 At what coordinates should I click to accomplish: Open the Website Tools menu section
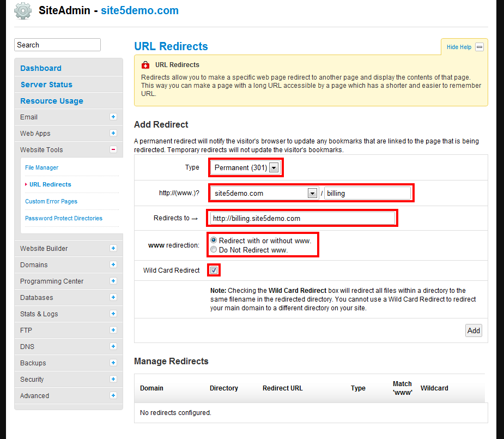69,150
